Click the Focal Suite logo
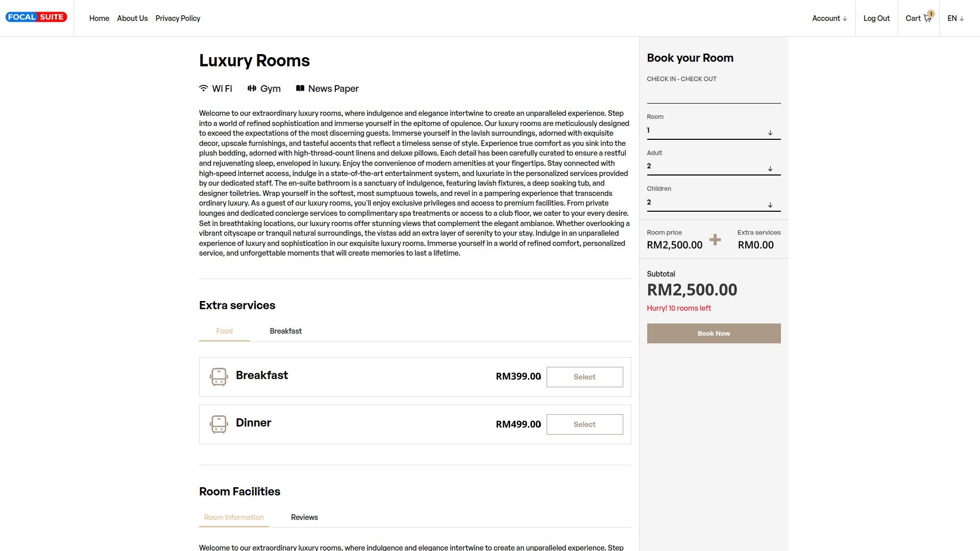This screenshot has width=980, height=551. pyautogui.click(x=36, y=17)
